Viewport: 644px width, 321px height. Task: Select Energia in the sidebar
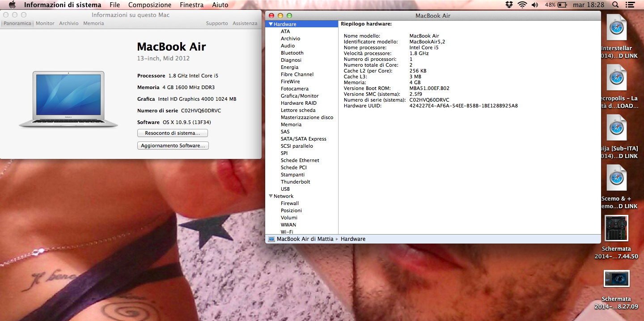coord(290,67)
